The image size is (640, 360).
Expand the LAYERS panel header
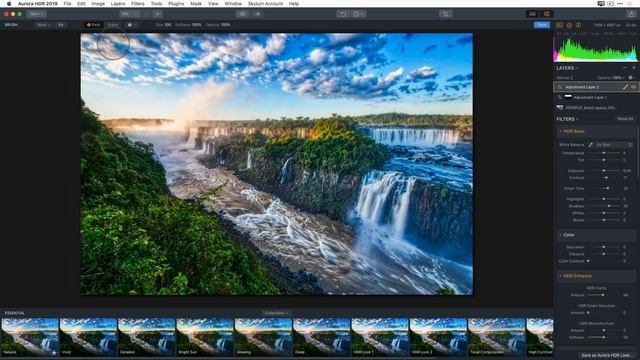tap(567, 68)
